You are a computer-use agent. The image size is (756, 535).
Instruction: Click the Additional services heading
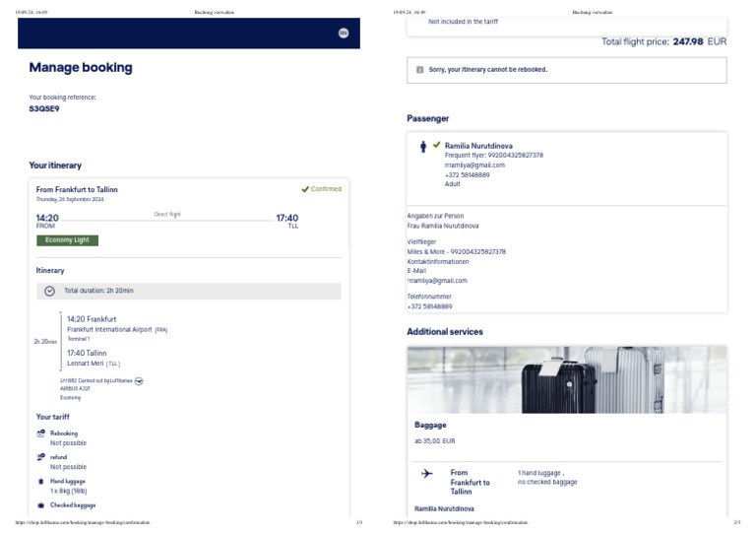[445, 332]
